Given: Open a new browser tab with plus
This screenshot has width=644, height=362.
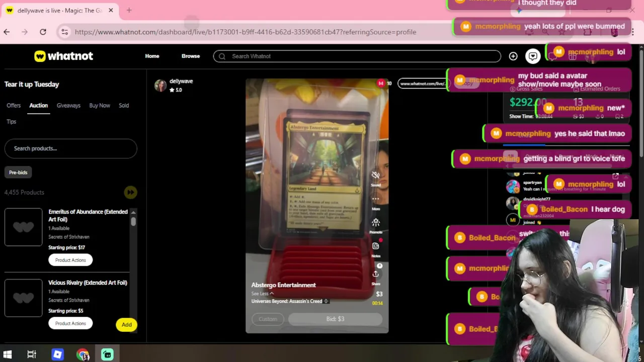Looking at the screenshot, I should click(129, 10).
